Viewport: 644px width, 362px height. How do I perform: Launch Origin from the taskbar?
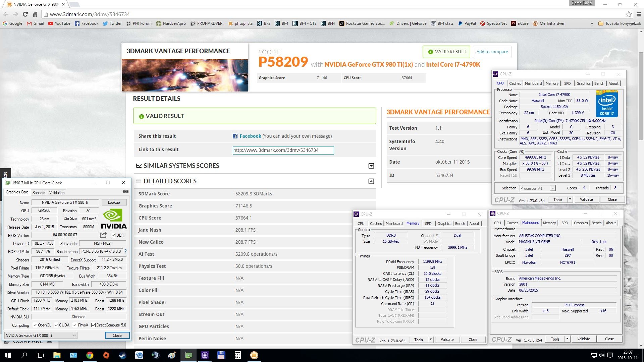pyautogui.click(x=106, y=355)
